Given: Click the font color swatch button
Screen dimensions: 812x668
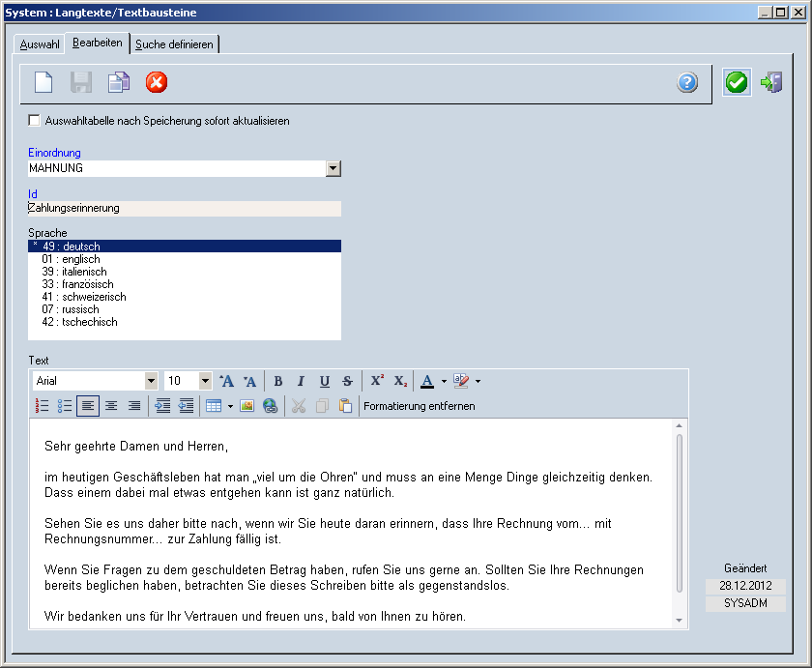Looking at the screenshot, I should [x=427, y=381].
